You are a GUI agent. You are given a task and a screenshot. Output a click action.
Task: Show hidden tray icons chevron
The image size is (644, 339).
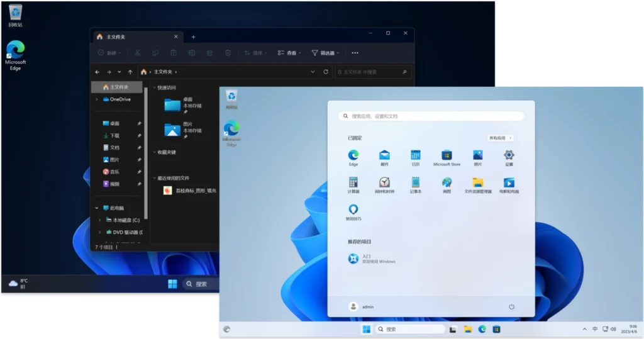click(x=584, y=329)
